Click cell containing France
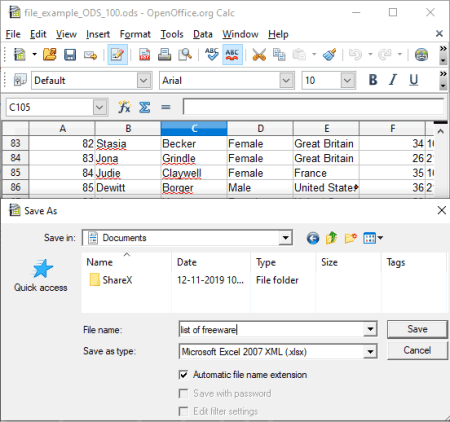This screenshot has height=422, width=450. [326, 173]
